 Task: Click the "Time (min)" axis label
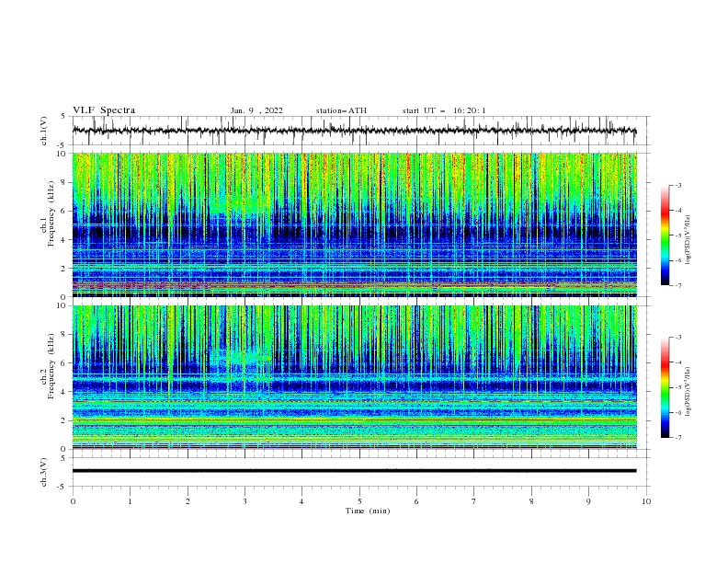(x=368, y=511)
